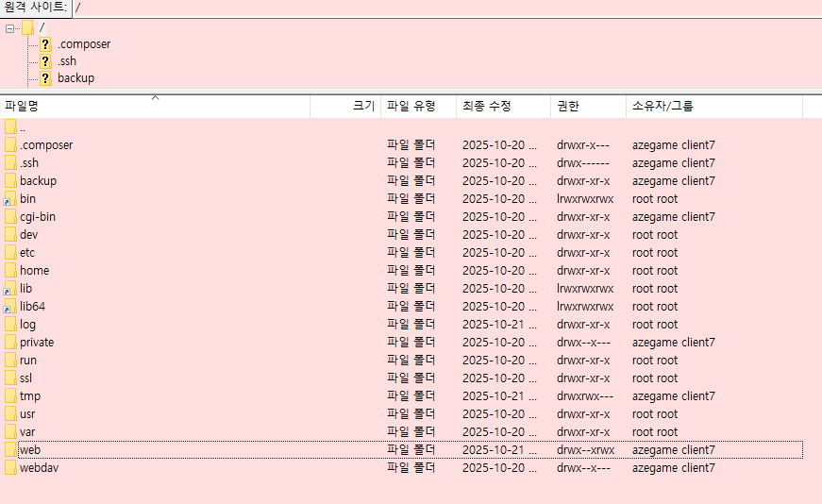Click the root folder icon in tree
This screenshot has height=504, width=822.
pos(28,27)
